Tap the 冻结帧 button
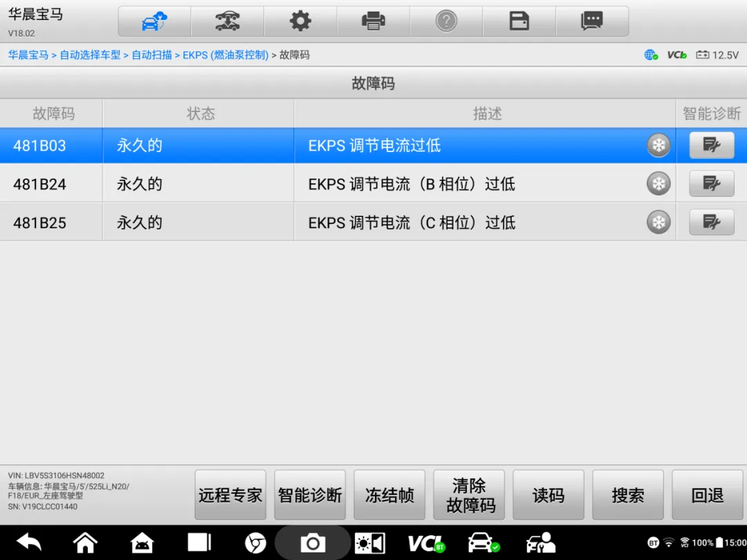Viewport: 747px width, 560px height. coord(389,495)
